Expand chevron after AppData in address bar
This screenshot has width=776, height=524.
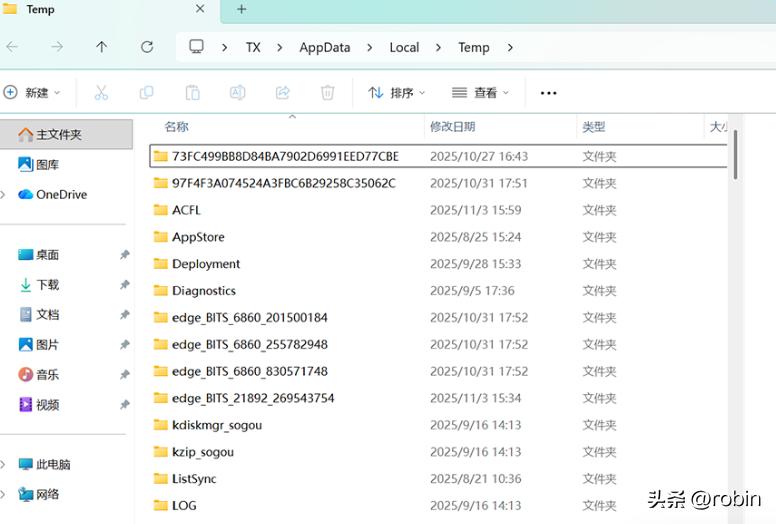pos(370,48)
